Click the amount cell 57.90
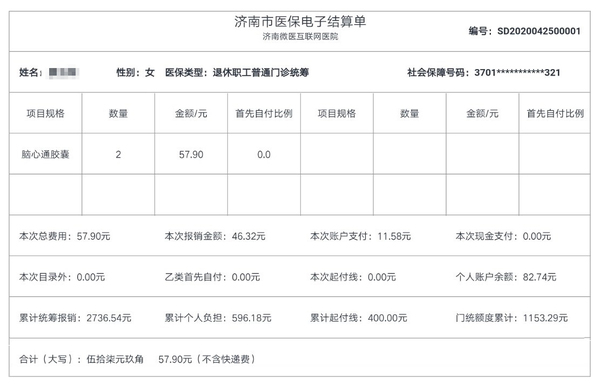Image resolution: width=600 pixels, height=385 pixels. click(x=191, y=154)
